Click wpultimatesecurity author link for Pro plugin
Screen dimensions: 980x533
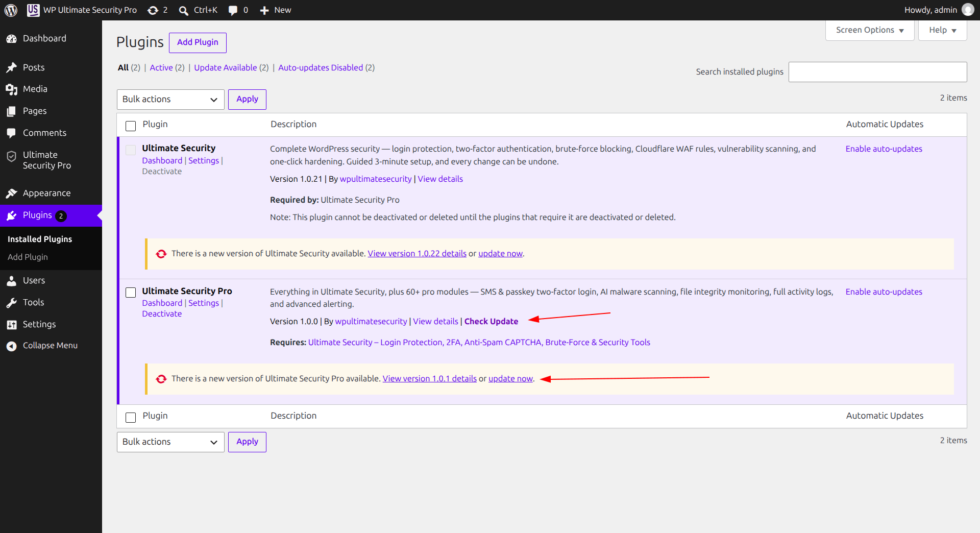pos(371,321)
